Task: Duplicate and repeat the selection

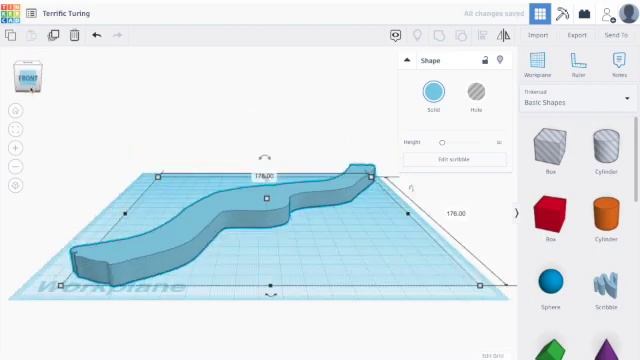Action: click(x=53, y=35)
